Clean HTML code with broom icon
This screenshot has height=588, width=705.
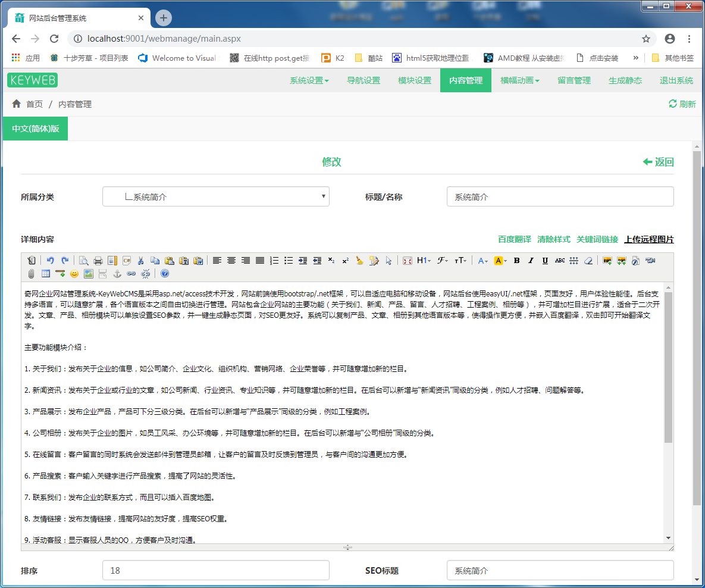[360, 261]
